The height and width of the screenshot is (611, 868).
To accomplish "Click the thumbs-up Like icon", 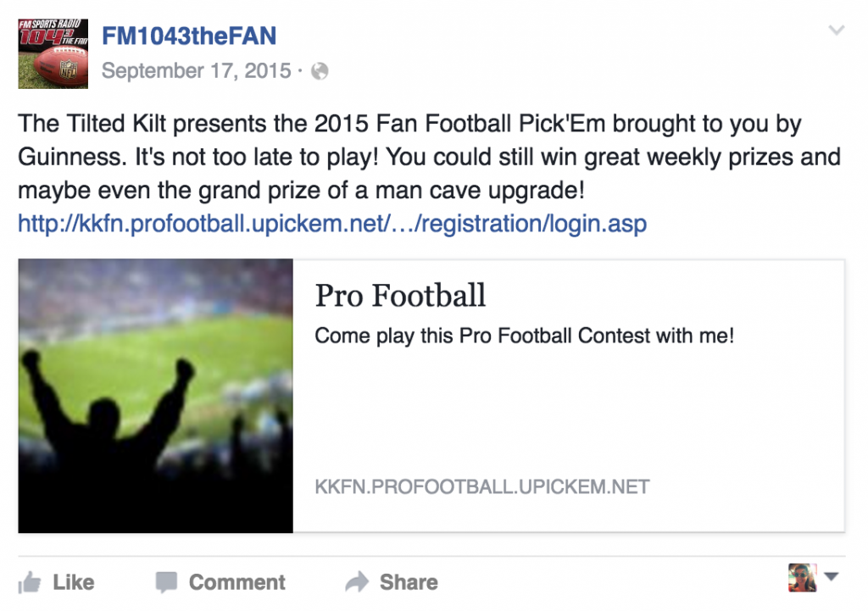I will 30,582.
